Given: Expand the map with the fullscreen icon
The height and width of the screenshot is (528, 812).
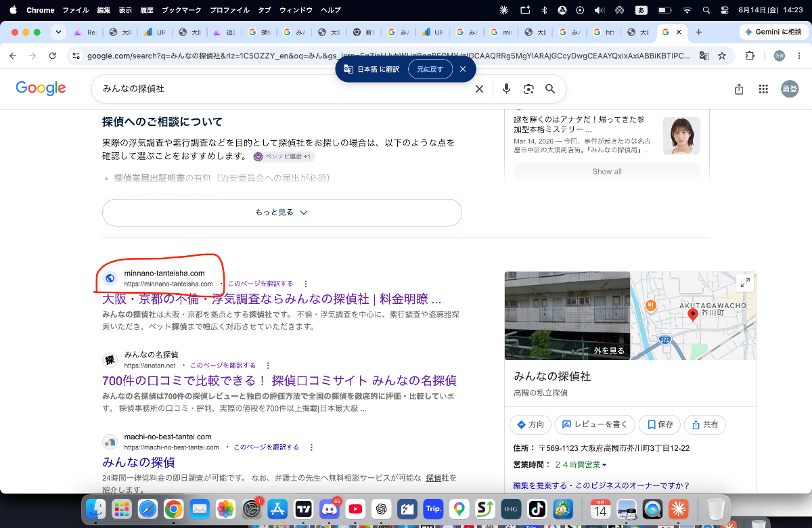Looking at the screenshot, I should pyautogui.click(x=744, y=283).
